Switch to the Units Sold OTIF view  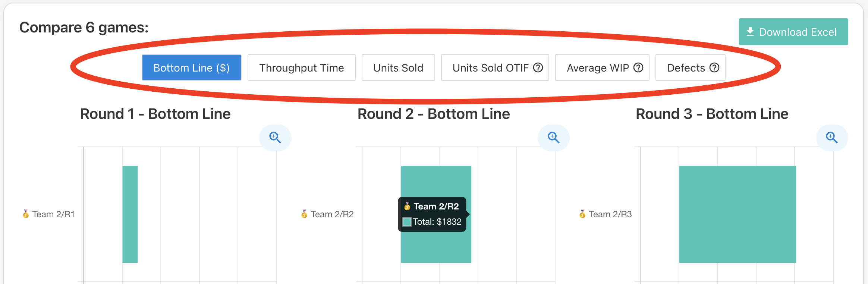click(x=490, y=67)
